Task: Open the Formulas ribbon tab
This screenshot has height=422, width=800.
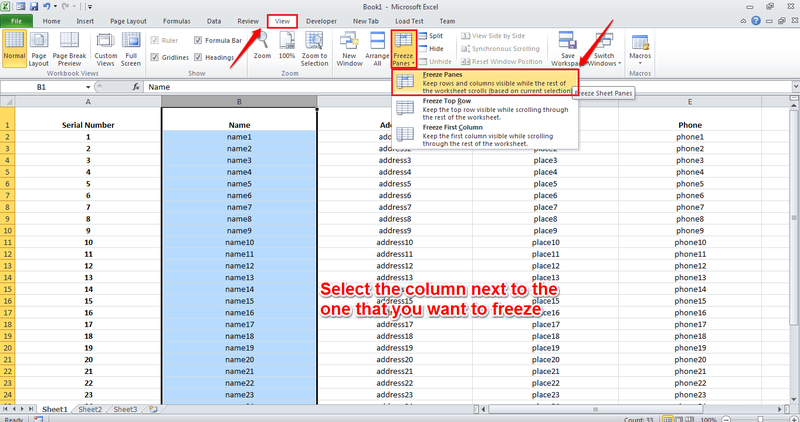Action: pyautogui.click(x=177, y=21)
